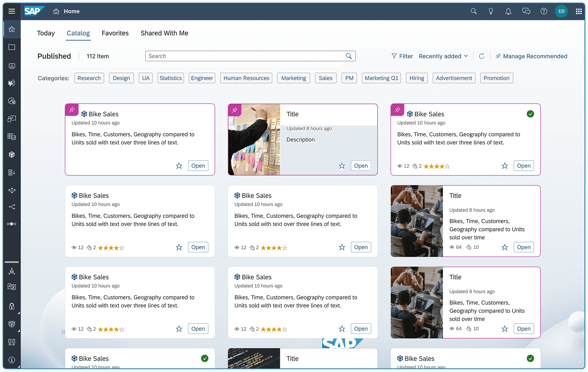Switch to the Shared With Me tab
588x372 pixels.
pyautogui.click(x=164, y=33)
